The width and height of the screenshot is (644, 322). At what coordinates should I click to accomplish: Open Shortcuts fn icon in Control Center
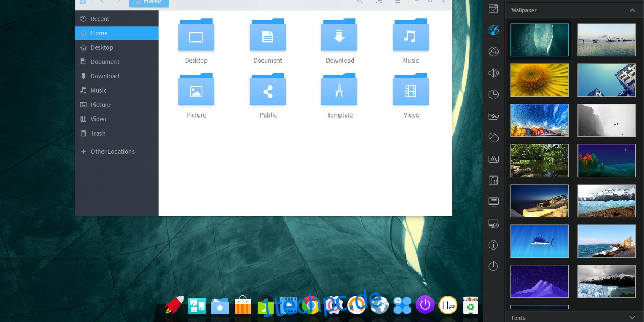(x=494, y=180)
